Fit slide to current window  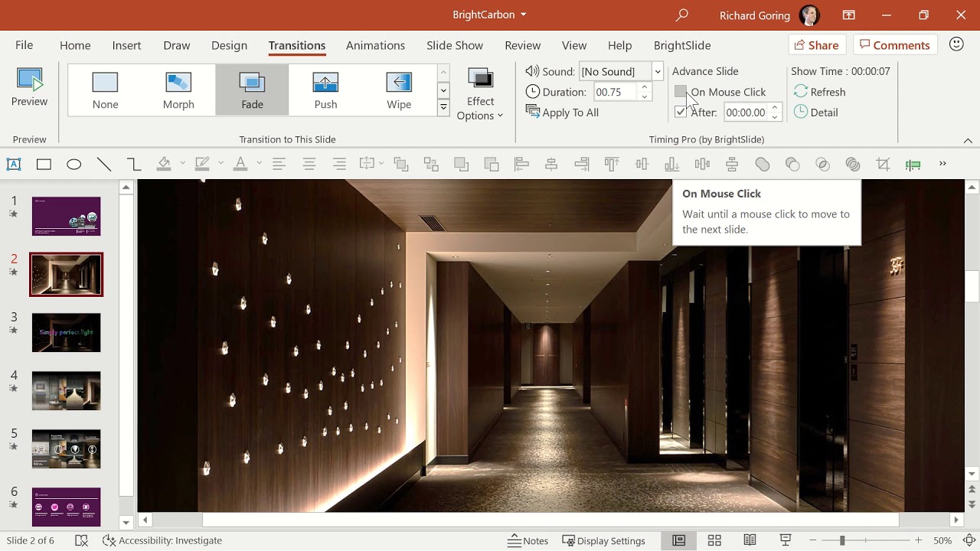(969, 540)
